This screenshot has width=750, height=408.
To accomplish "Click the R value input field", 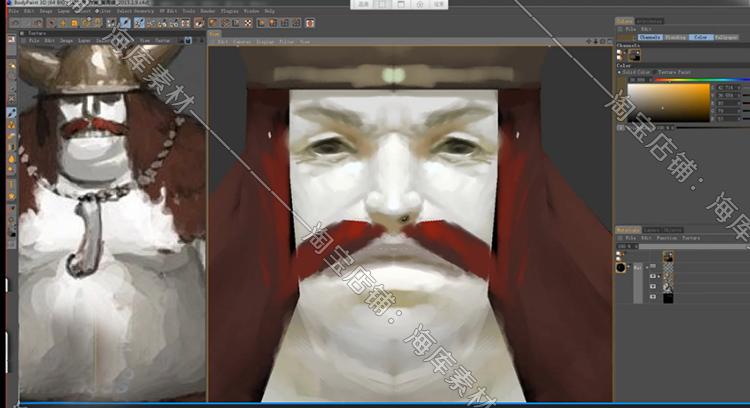I will click(729, 103).
